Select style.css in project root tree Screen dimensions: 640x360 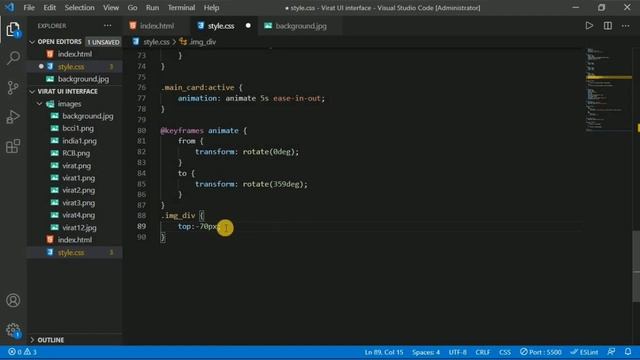point(75,253)
